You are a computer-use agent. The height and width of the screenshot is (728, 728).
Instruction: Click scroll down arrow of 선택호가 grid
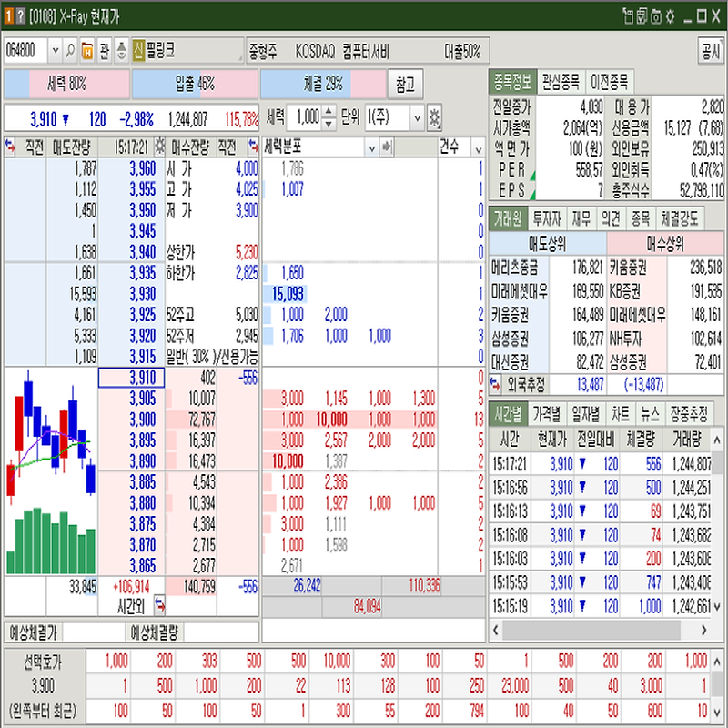click(x=717, y=713)
